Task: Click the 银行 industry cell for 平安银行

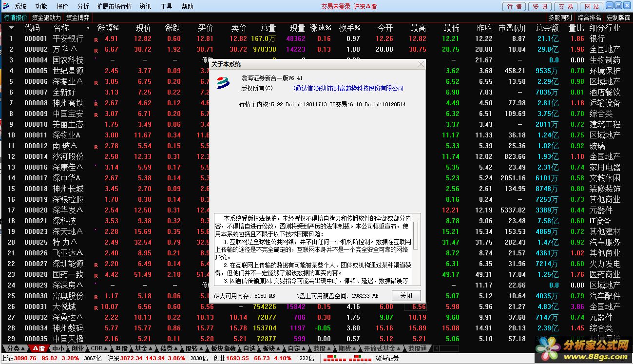Action: tap(597, 38)
